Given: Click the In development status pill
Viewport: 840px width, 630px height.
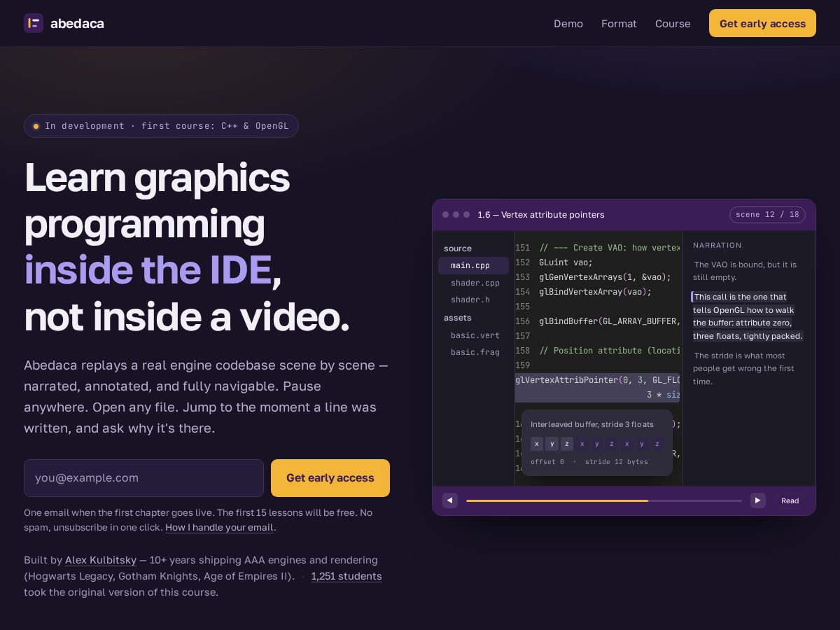Looking at the screenshot, I should click(x=161, y=126).
